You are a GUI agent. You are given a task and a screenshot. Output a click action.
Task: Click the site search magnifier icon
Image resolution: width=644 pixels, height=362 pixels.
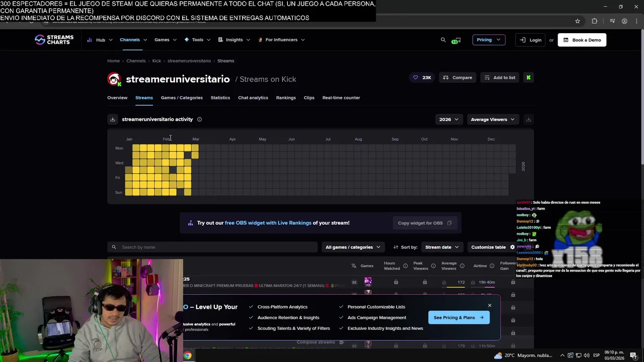coord(443,40)
